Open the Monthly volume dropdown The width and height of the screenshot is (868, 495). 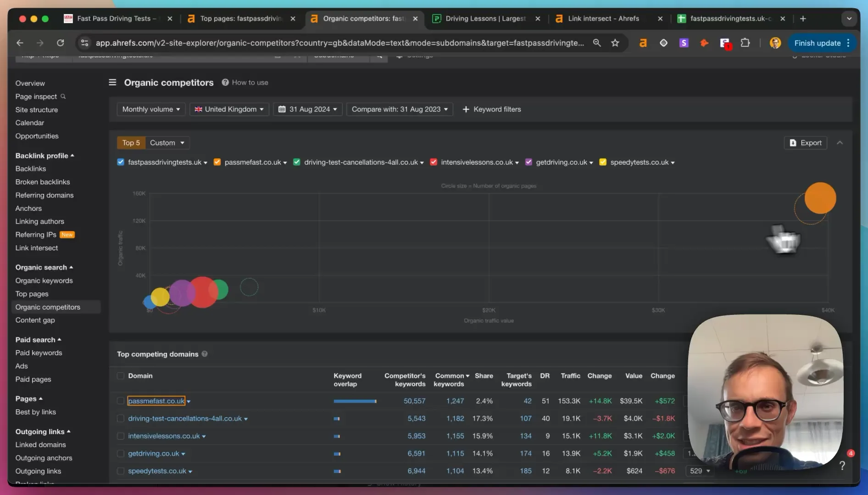point(151,109)
